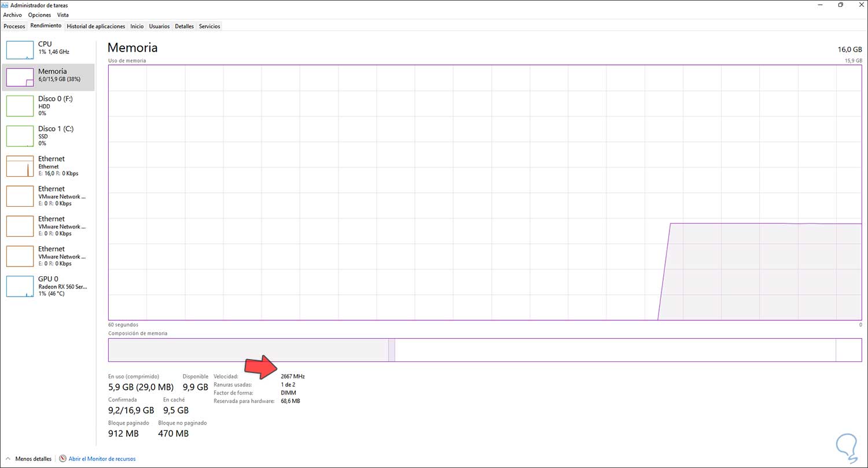Open the Archivo menu
Screen dimensions: 868x468
[12, 15]
